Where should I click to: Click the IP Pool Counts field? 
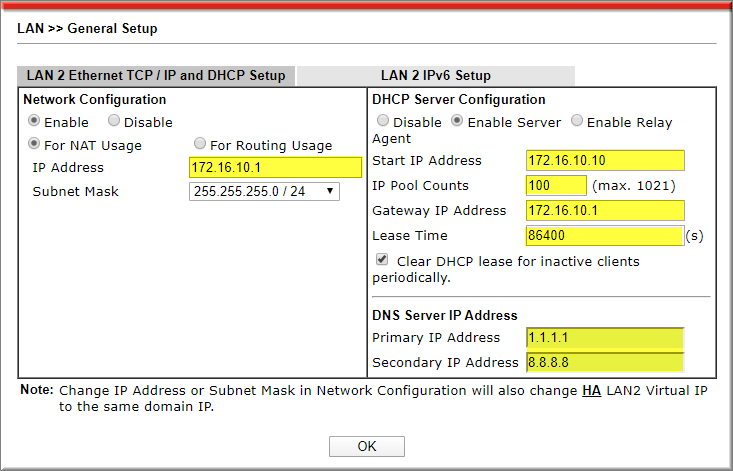(555, 185)
